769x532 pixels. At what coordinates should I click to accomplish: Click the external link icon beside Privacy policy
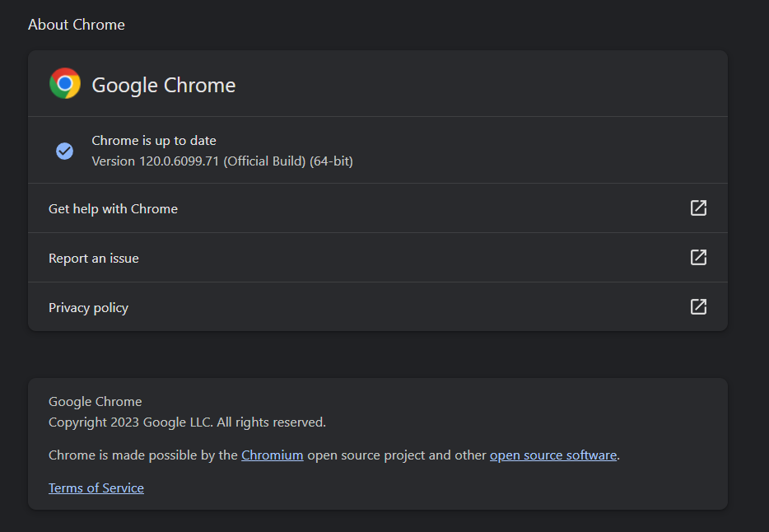[698, 306]
